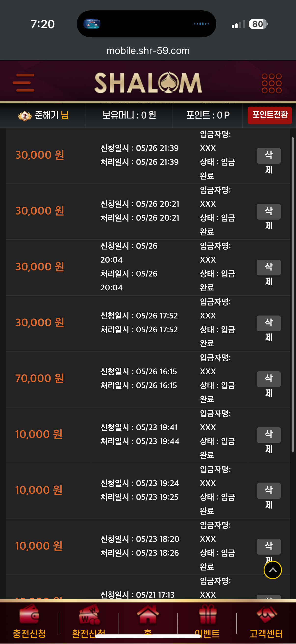The image size is (296, 644).
Task: Delete the 05/26 20:21 deposit entry
Action: 269,211
